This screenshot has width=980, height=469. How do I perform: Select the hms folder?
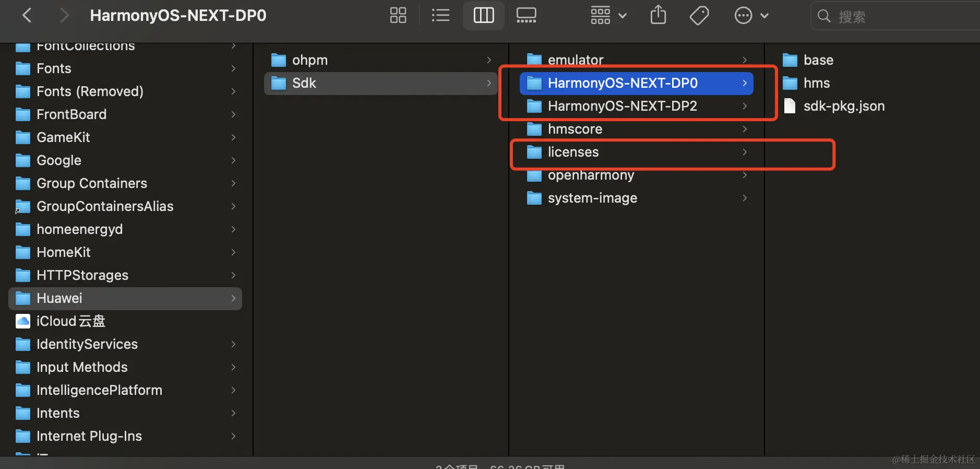coord(816,83)
